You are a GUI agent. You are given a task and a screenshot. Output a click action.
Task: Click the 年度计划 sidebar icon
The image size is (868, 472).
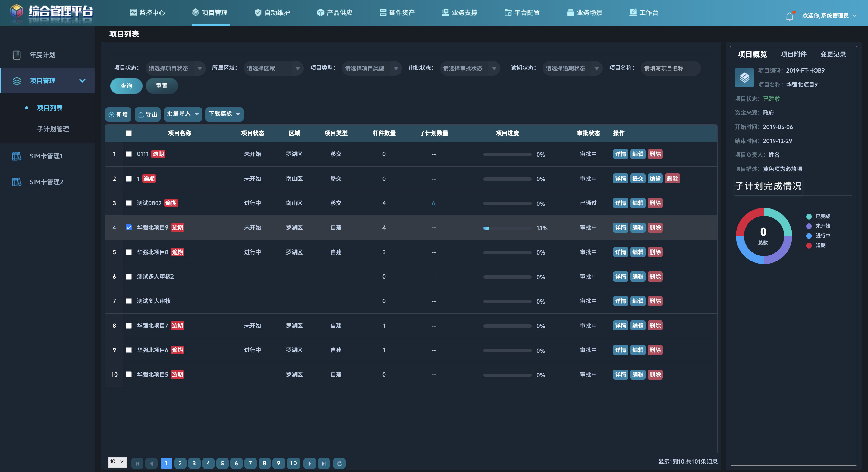tap(17, 55)
